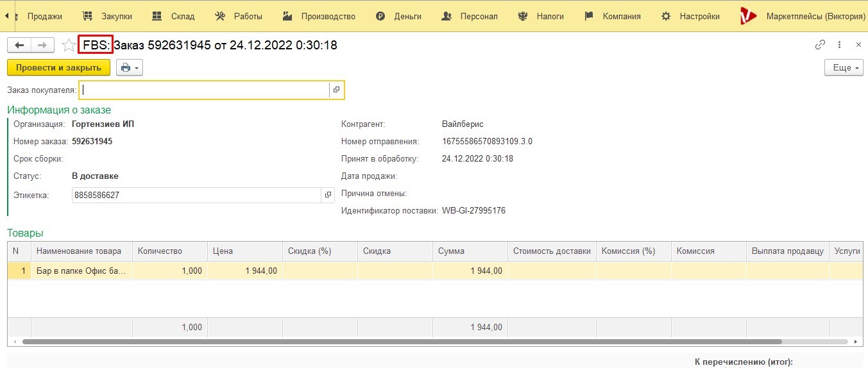
Task: Open the Этикетка field selection button
Action: click(x=328, y=195)
